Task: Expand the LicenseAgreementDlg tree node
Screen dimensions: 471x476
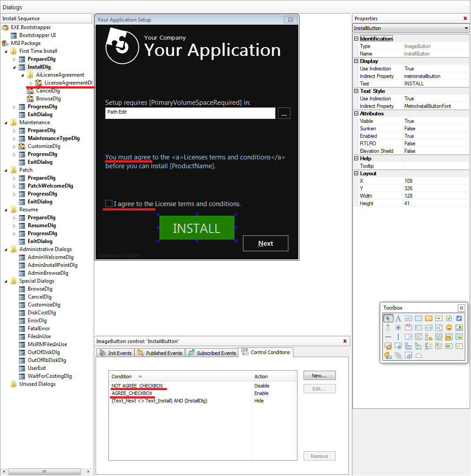Action: click(x=31, y=83)
